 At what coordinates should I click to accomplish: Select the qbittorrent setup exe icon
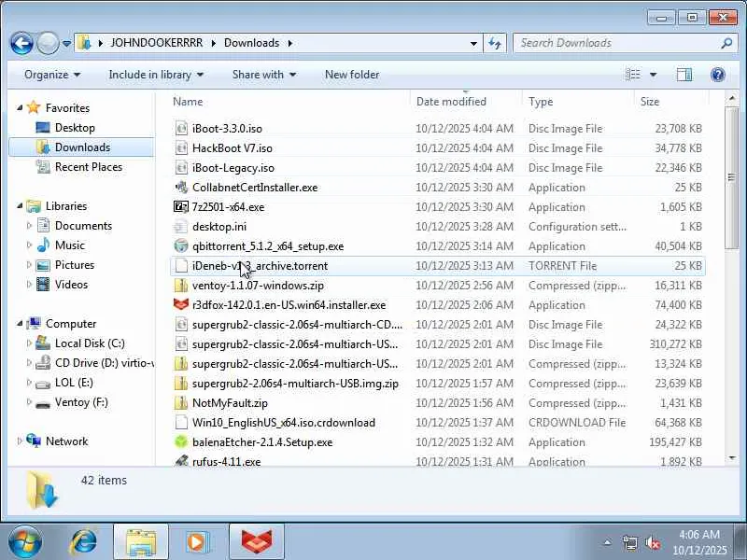coord(181,246)
